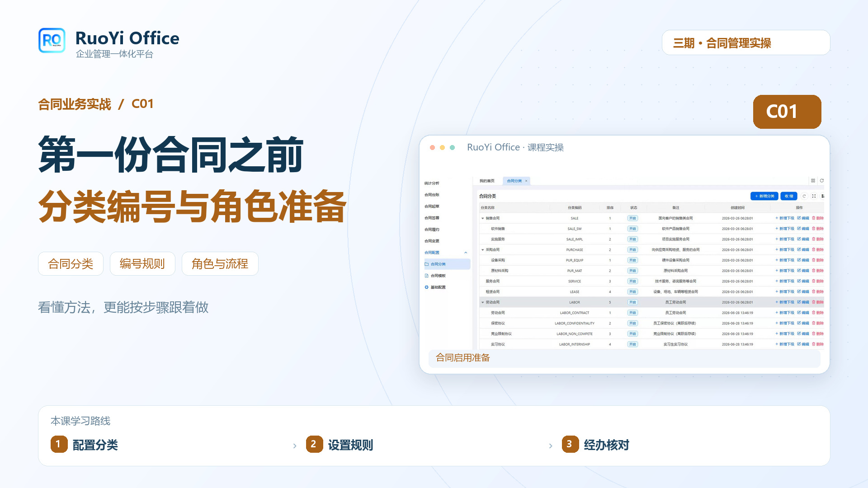Viewport: 868px width, 488px height.
Task: Click 编辑 in the 软件销售 row
Action: point(803,229)
